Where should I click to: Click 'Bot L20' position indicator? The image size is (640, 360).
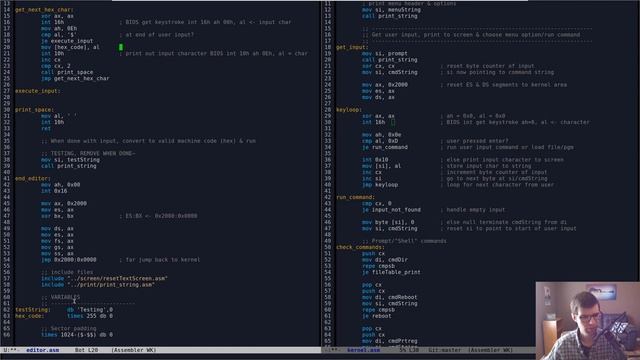(x=86, y=350)
